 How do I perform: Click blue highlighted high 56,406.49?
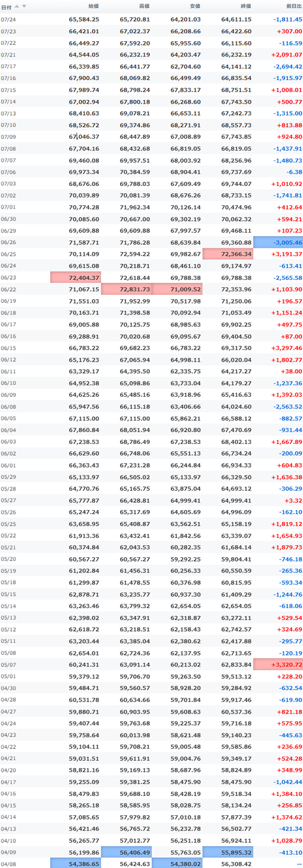coord(126,850)
